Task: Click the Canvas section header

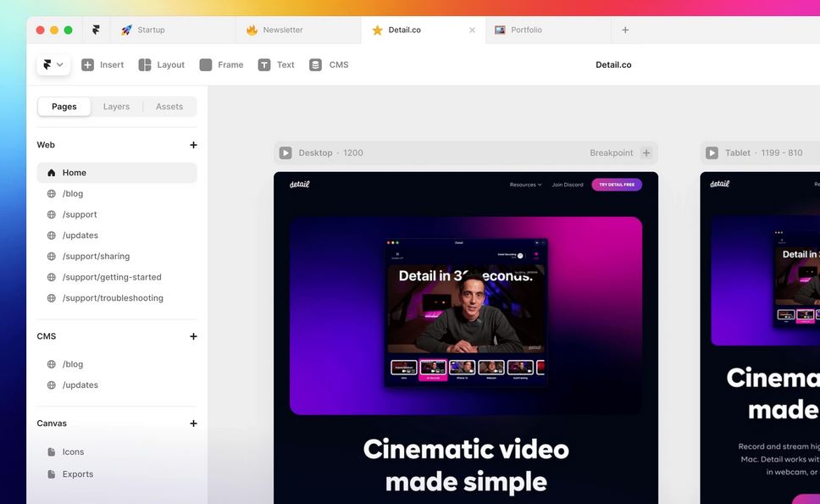Action: 52,424
